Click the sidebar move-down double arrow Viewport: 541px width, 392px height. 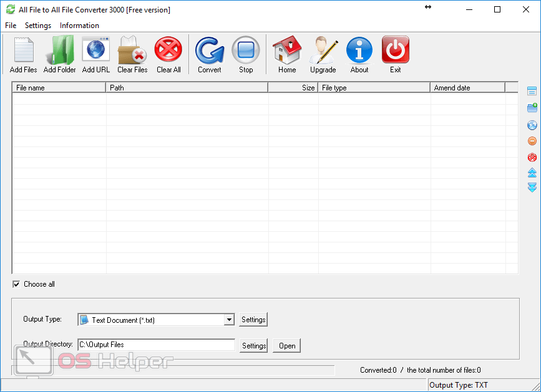tap(532, 188)
